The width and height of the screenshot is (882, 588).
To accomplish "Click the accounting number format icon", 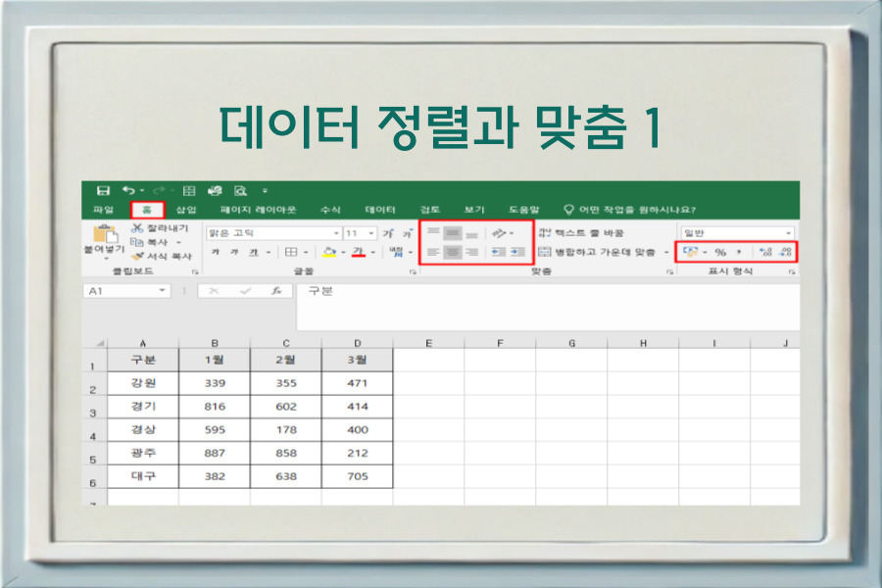I will click(690, 252).
